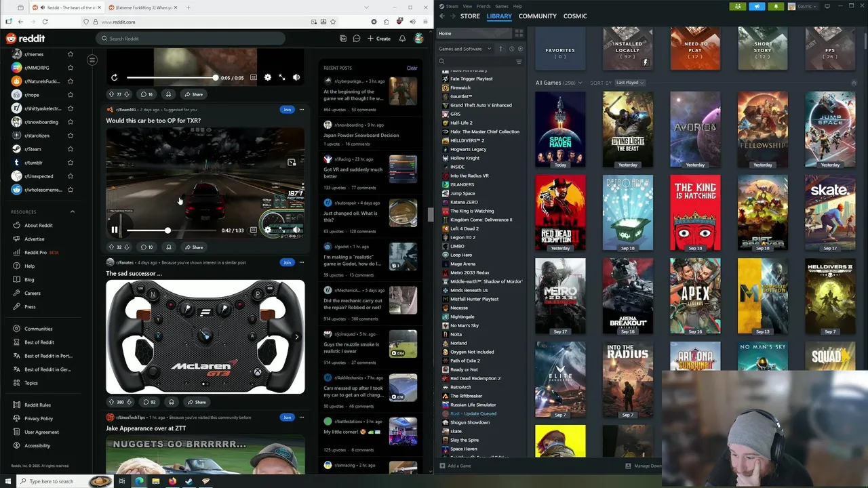
Task: Seek the TXR video progress bar
Action: pos(170,230)
